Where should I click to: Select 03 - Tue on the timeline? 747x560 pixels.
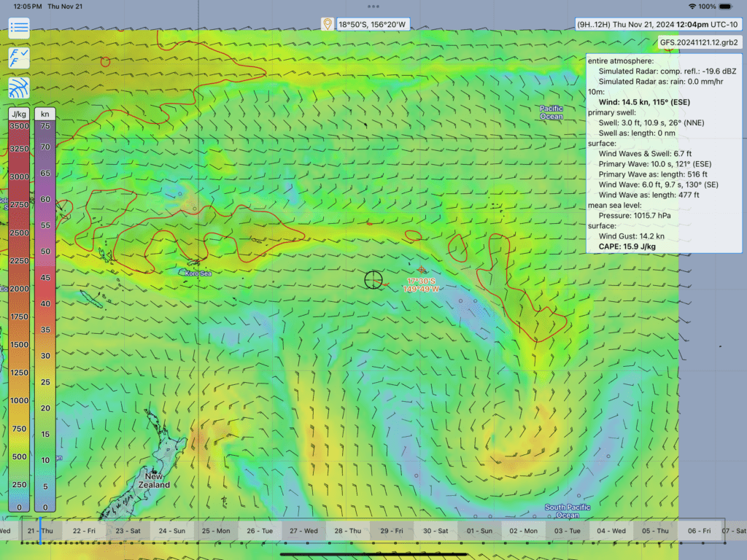pyautogui.click(x=567, y=531)
